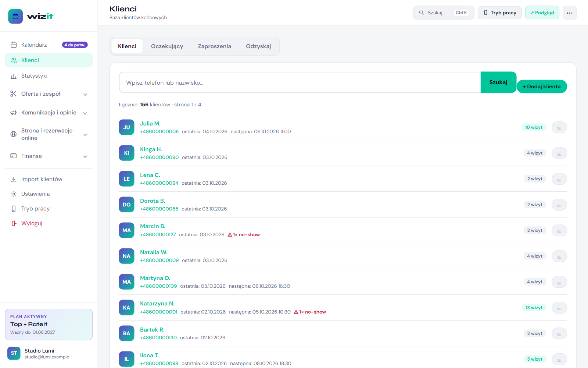Image resolution: width=588 pixels, height=368 pixels.
Task: Switch to the Zaproszenia tab
Action: point(215,46)
